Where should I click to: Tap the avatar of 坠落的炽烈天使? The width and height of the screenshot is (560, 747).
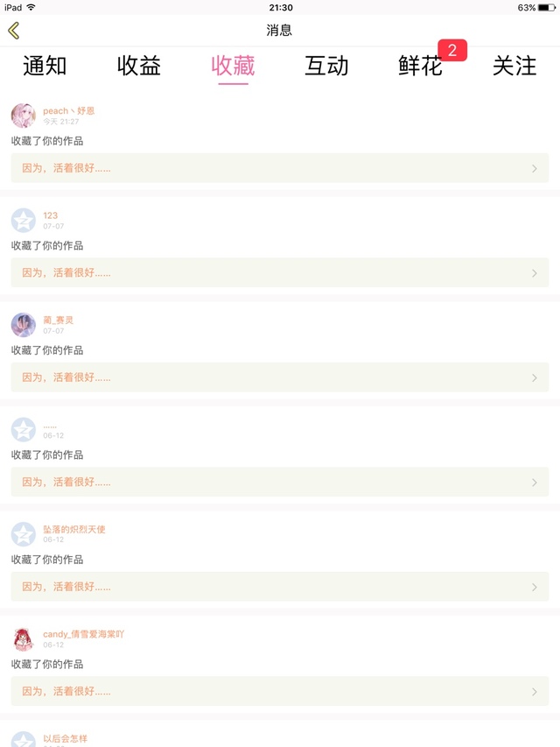click(24, 534)
